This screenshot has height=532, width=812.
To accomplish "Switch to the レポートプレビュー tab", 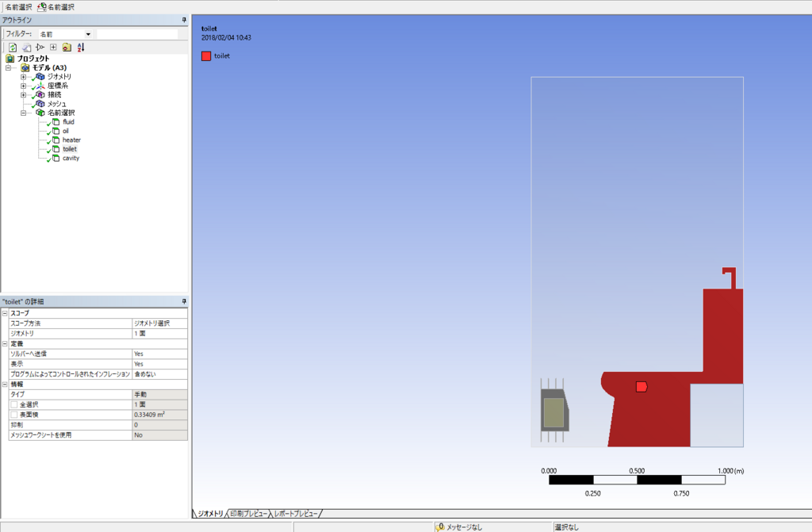I will tap(296, 513).
